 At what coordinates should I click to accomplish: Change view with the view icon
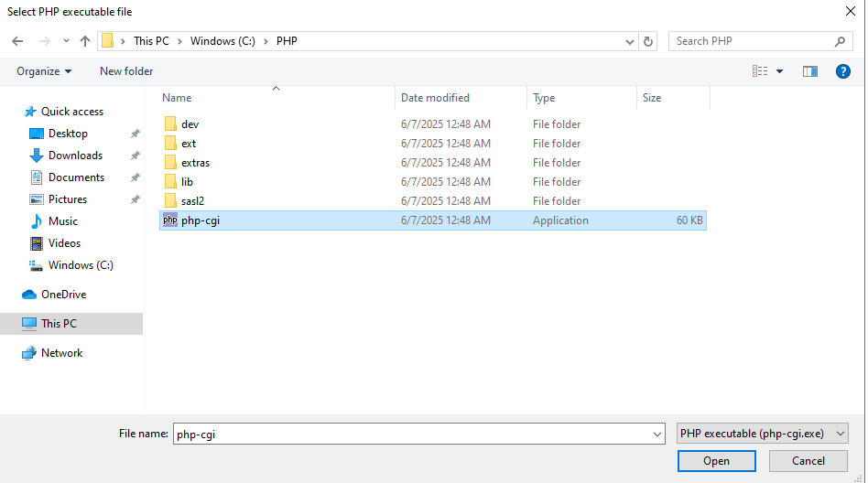[x=760, y=71]
